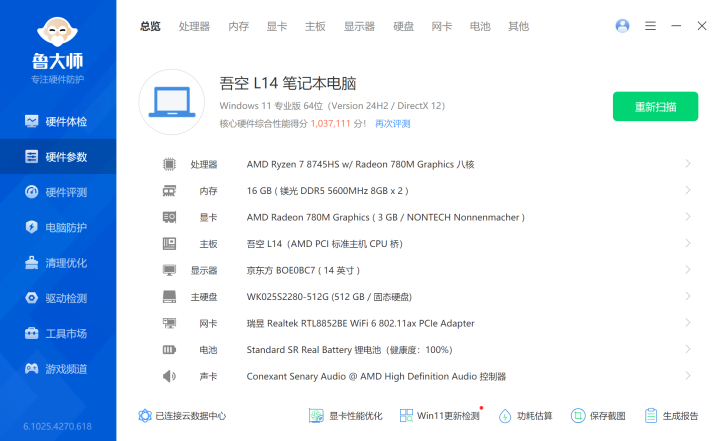Click the 显卡 graphics card icon

(x=169, y=217)
